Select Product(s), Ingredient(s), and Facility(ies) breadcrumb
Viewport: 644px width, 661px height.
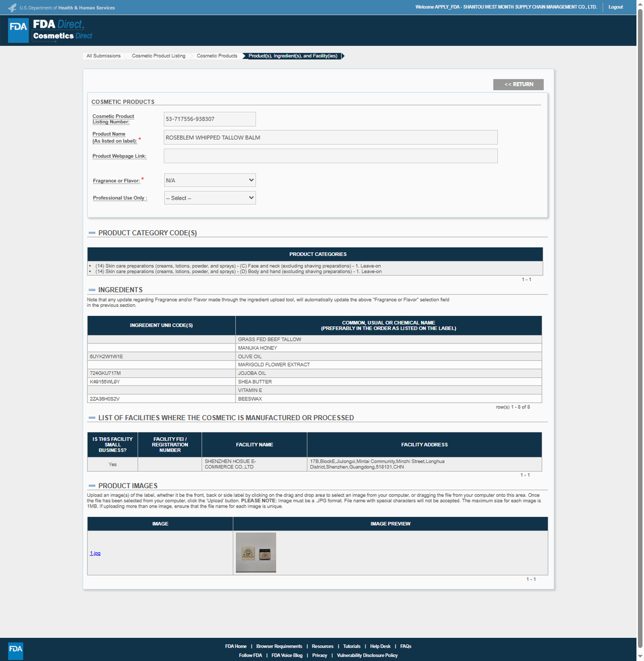coord(293,56)
